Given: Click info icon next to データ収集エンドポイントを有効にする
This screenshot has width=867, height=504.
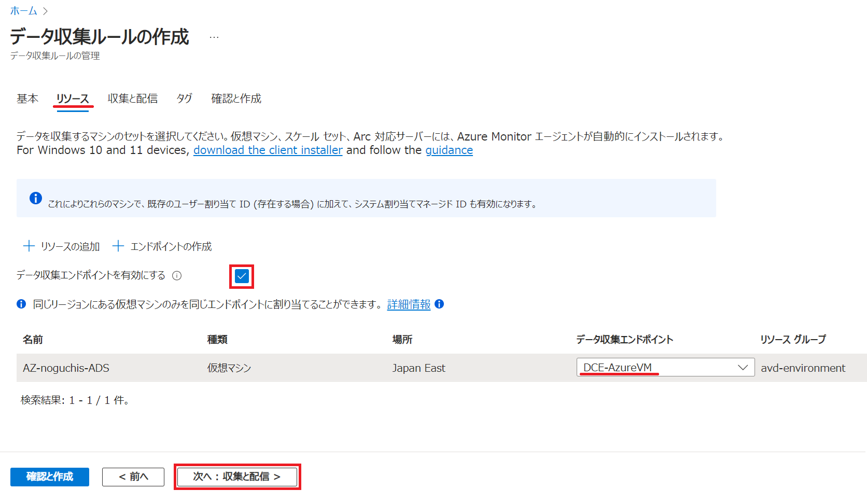Looking at the screenshot, I should point(177,276).
